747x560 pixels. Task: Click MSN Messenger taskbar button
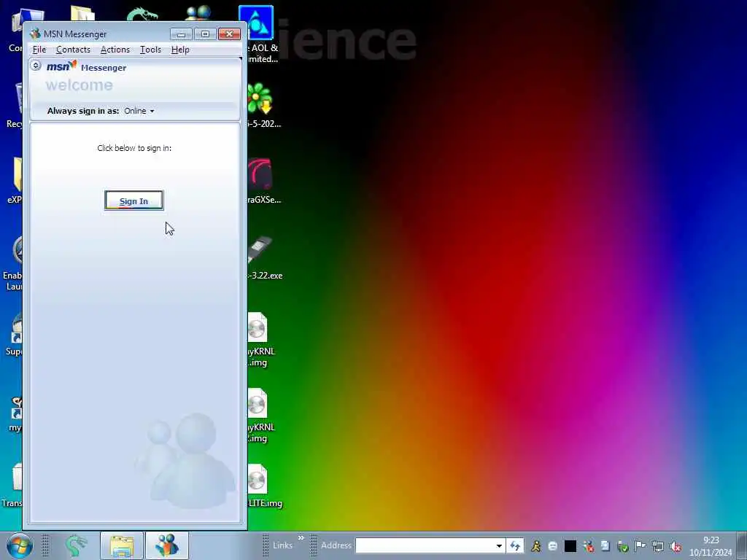tap(167, 545)
